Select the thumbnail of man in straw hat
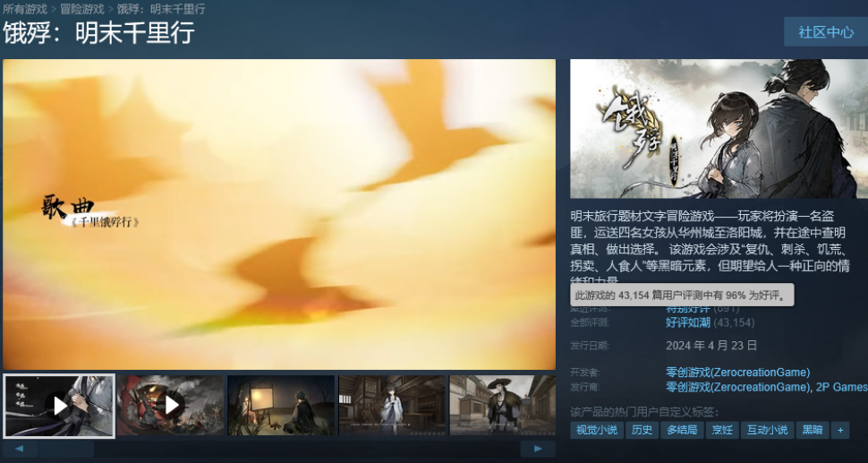Image resolution: width=868 pixels, height=463 pixels. tap(503, 406)
